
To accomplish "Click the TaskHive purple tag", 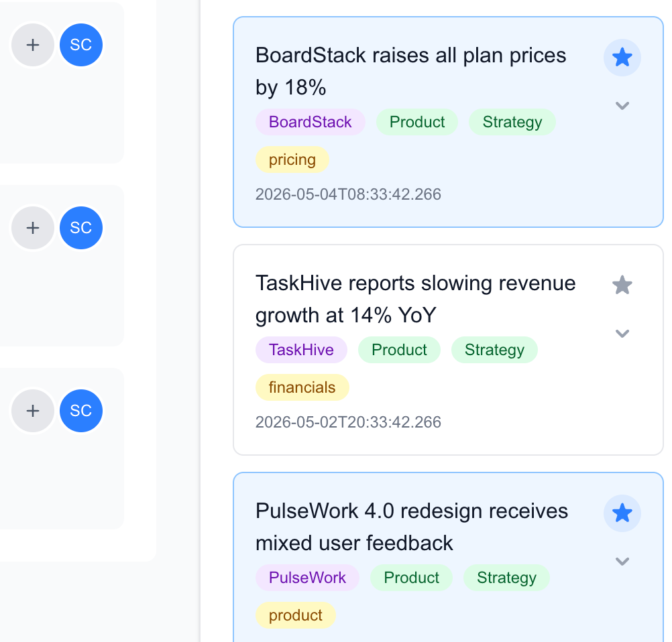I will point(301,350).
